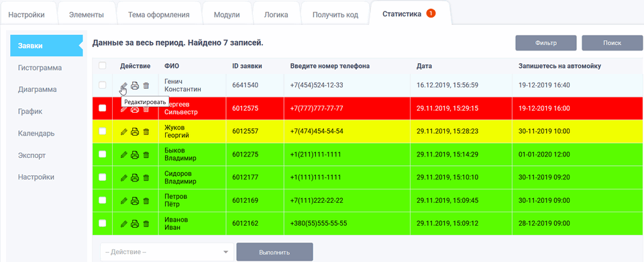This screenshot has height=262, width=644.
Task: Tick the Сидоров Владимир row checkbox
Action: coord(103,177)
